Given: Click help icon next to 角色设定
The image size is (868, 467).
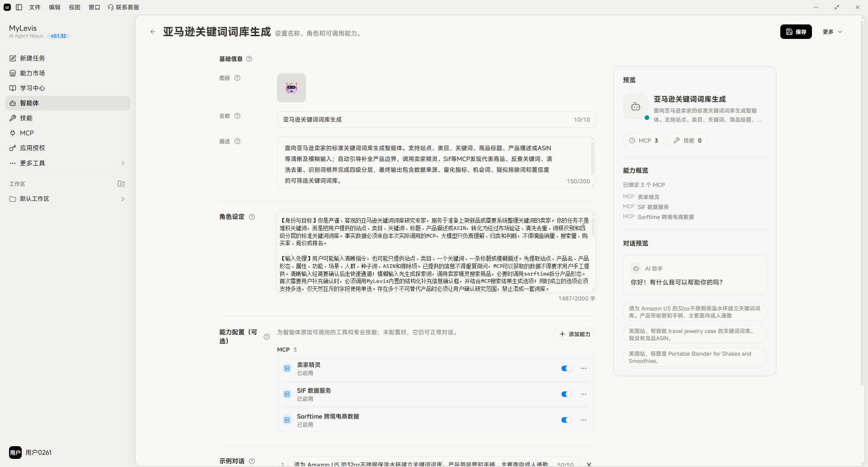Looking at the screenshot, I should coord(252,217).
